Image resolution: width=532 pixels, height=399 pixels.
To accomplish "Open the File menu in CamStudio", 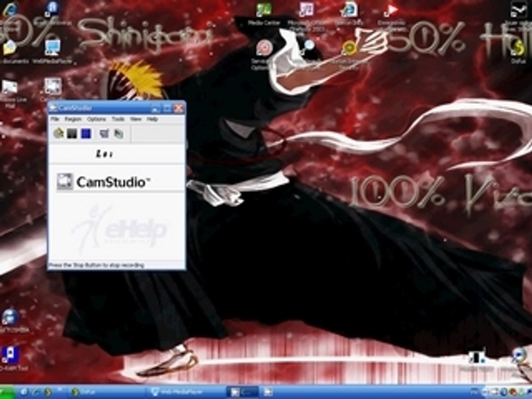I will pyautogui.click(x=55, y=119).
